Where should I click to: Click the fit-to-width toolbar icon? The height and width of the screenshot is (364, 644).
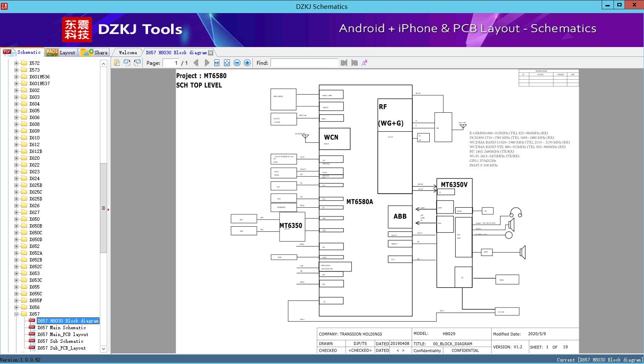[x=217, y=62]
